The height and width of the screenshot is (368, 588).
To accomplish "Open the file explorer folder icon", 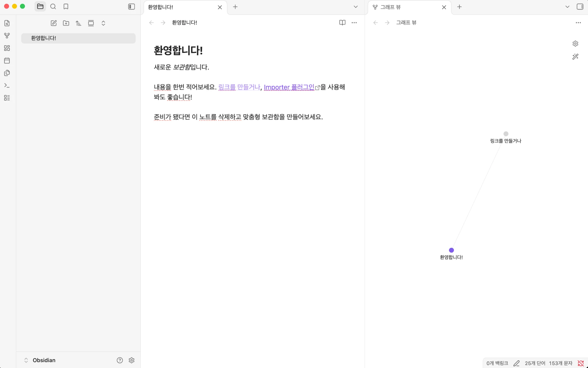I will pyautogui.click(x=40, y=6).
